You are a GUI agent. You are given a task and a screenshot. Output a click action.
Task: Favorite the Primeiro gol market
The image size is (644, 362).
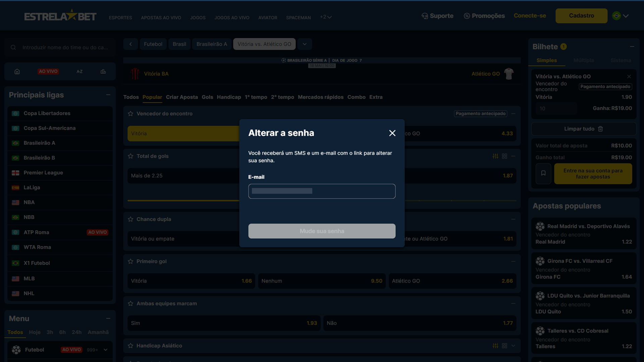point(130,261)
